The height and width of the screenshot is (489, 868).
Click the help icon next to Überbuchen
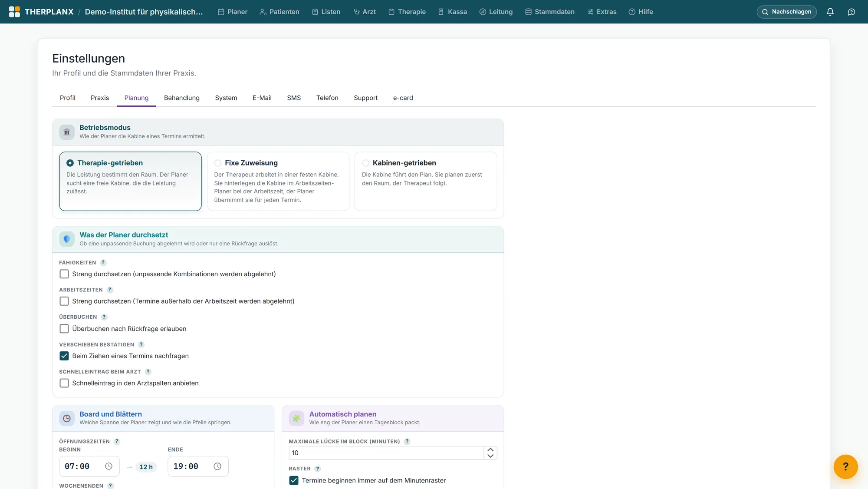tap(104, 317)
